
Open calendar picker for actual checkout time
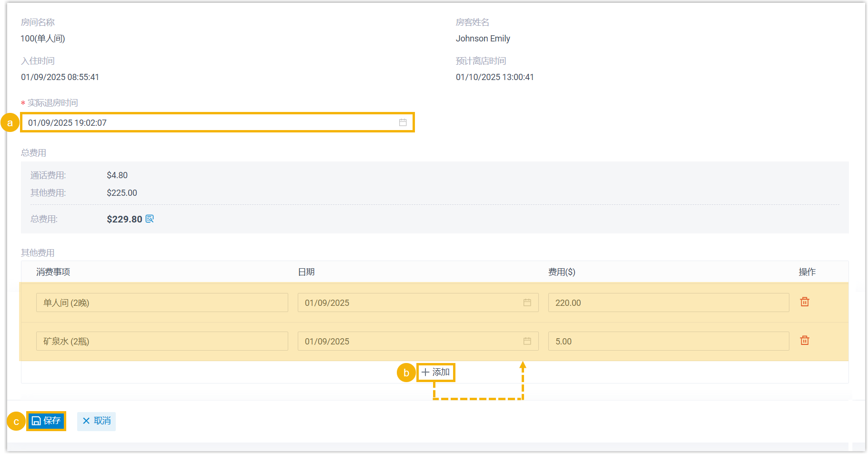coord(403,122)
